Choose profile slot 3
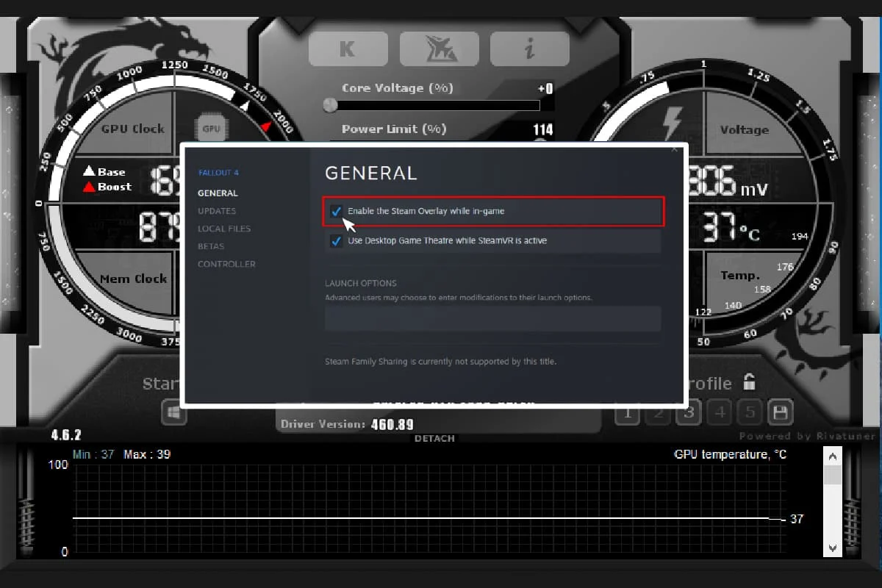The width and height of the screenshot is (882, 588). pos(689,413)
